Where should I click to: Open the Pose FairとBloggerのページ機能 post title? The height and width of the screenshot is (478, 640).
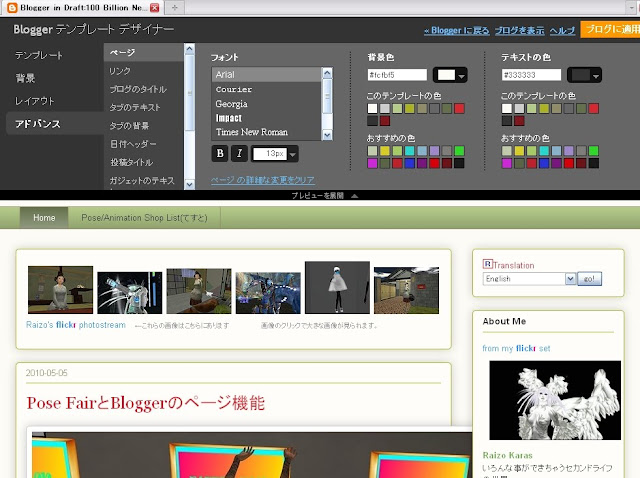[146, 403]
